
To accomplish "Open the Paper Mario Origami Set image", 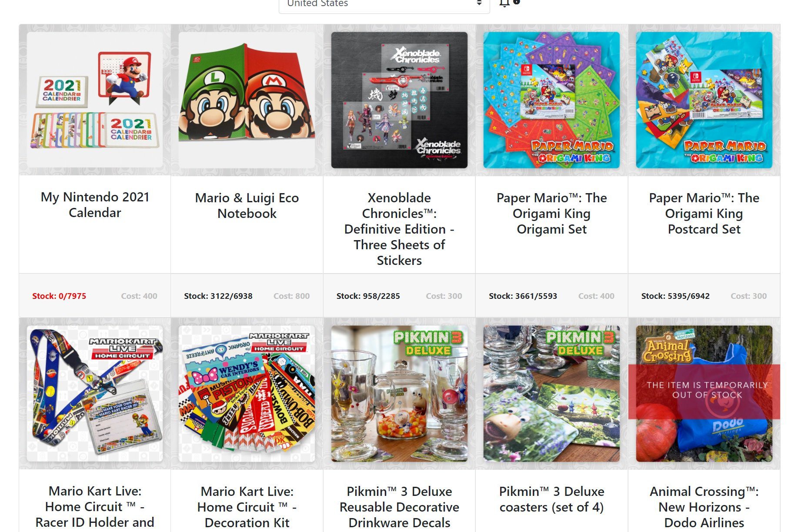I will tap(551, 100).
